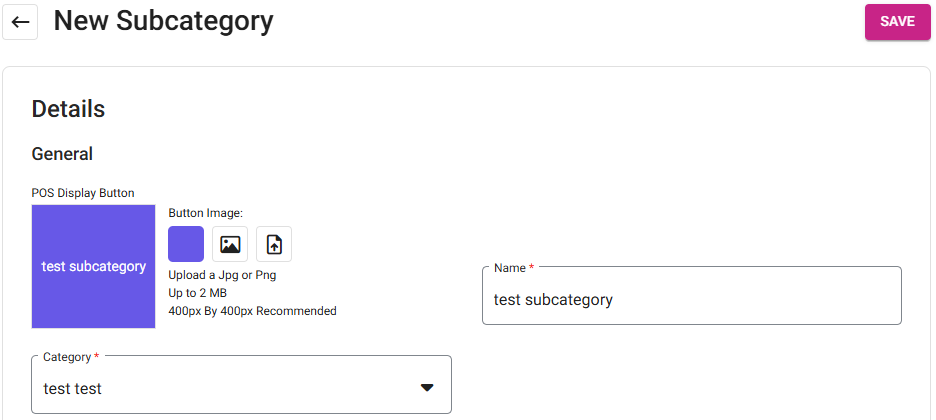Click the General subsection heading
Image resolution: width=936 pixels, height=420 pixels.
[x=62, y=154]
